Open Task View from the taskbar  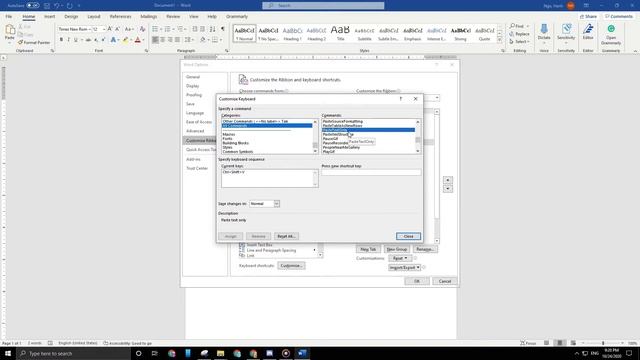(x=155, y=353)
